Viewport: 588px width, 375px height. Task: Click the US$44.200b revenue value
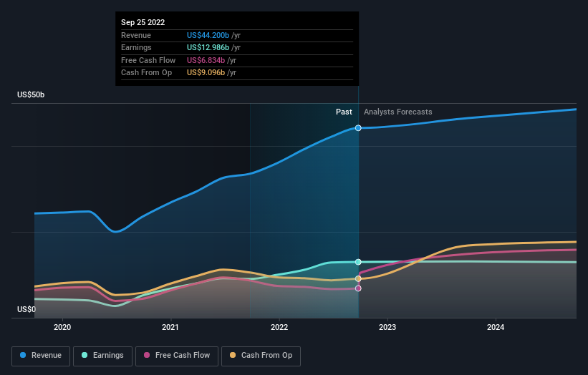tap(208, 35)
